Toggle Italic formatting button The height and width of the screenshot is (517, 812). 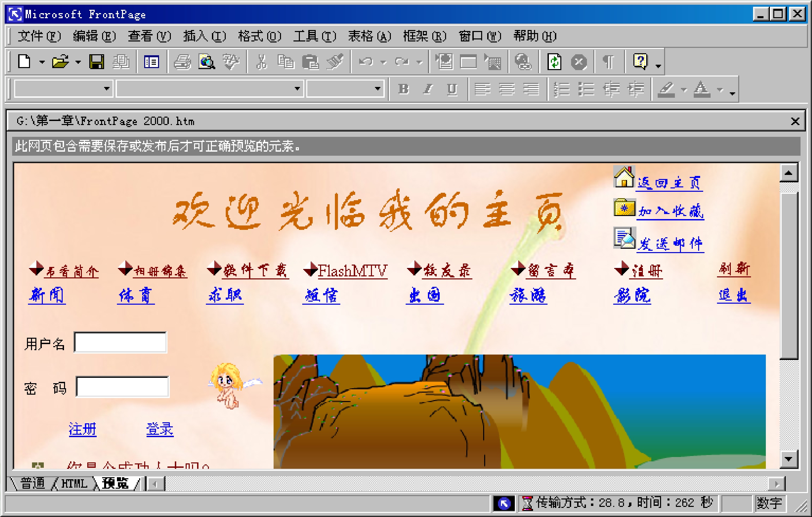[x=428, y=89]
